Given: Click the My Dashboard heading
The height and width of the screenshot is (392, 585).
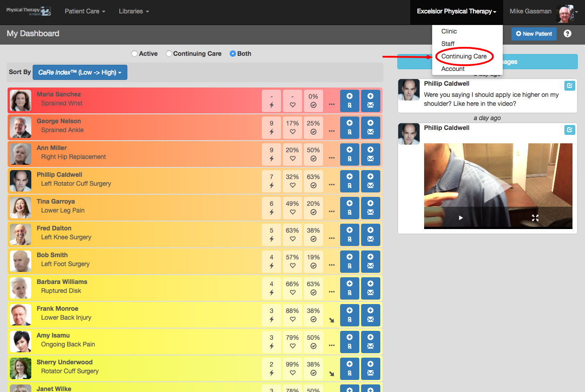Looking at the screenshot, I should pyautogui.click(x=33, y=33).
